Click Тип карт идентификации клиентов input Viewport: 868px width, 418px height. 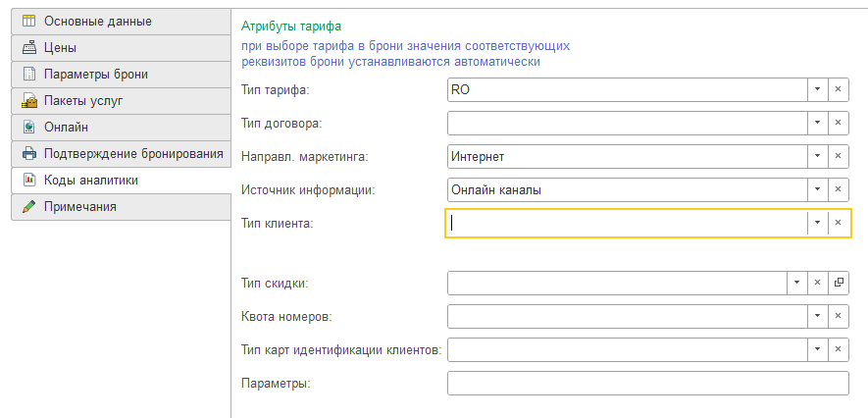click(627, 349)
